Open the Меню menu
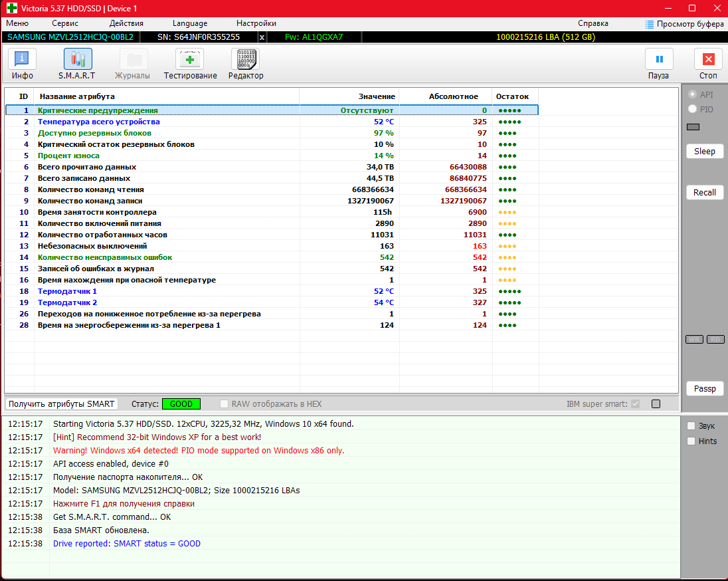This screenshot has height=581, width=728. [x=17, y=23]
